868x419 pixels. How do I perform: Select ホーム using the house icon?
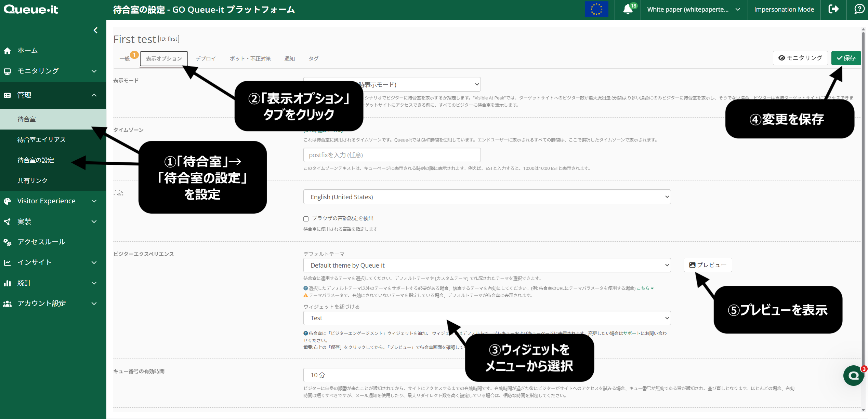tap(8, 50)
